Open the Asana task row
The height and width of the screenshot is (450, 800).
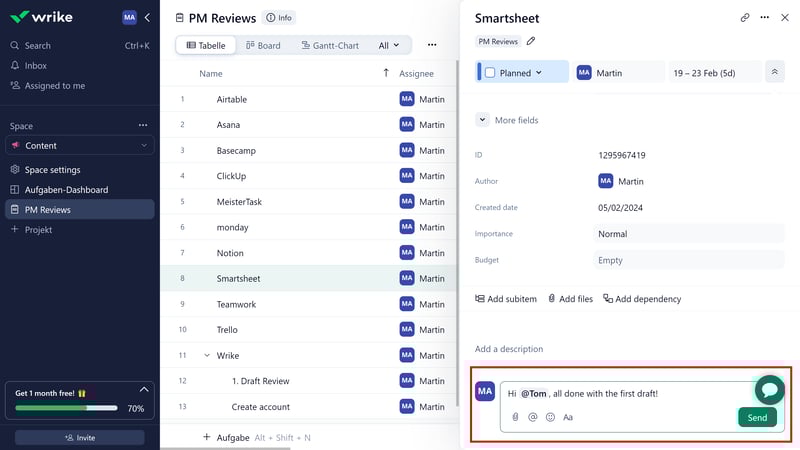pyautogui.click(x=308, y=124)
